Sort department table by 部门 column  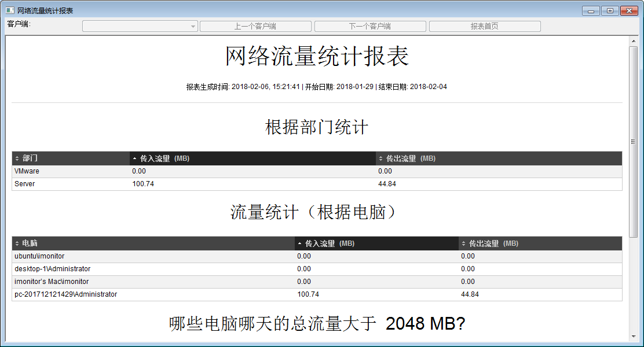tap(71, 158)
